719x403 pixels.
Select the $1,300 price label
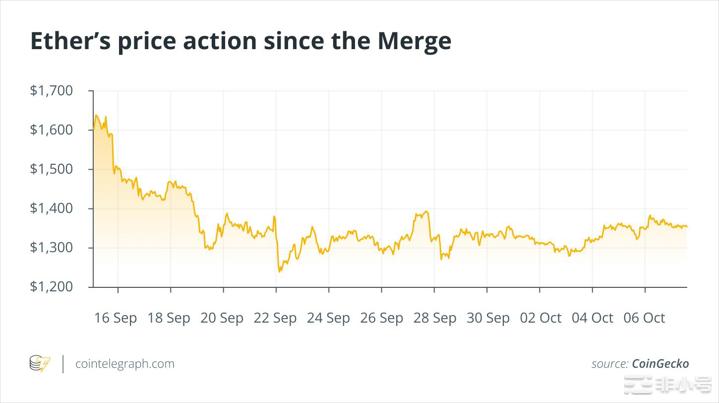[53, 247]
